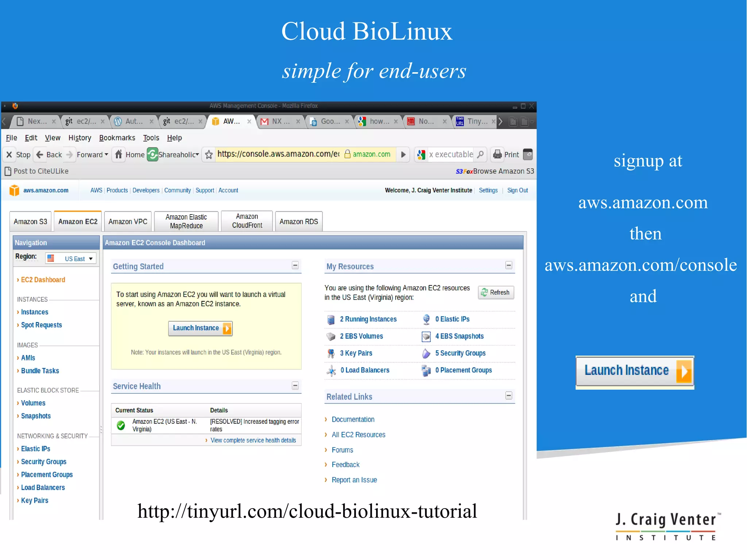Click the EBS Snapshots icon
The width and height of the screenshot is (747, 560).
point(426,336)
